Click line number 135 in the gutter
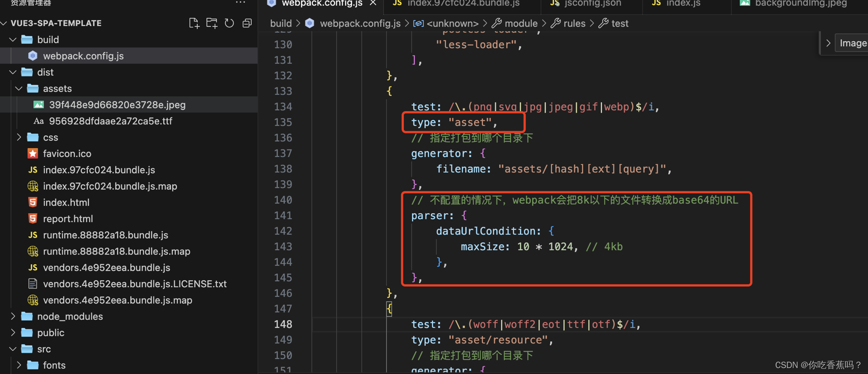 pos(283,122)
